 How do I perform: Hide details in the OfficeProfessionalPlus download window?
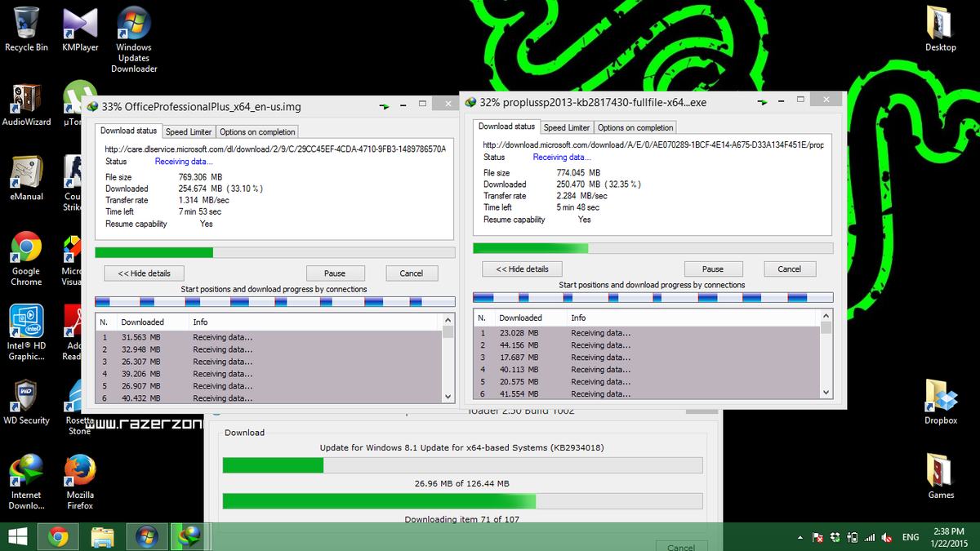coord(144,273)
